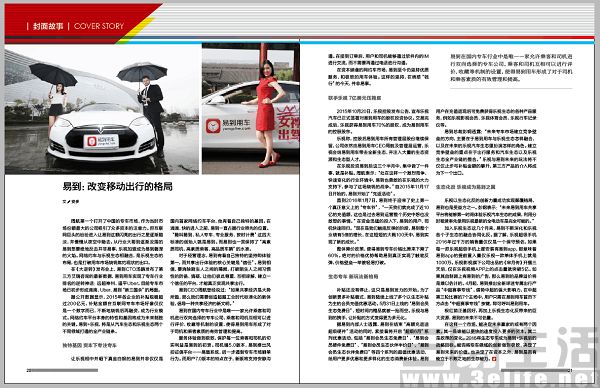The width and height of the screenshot is (600, 388).
Task: Click the red Yidao logo on the car door
Action: pos(213,126)
